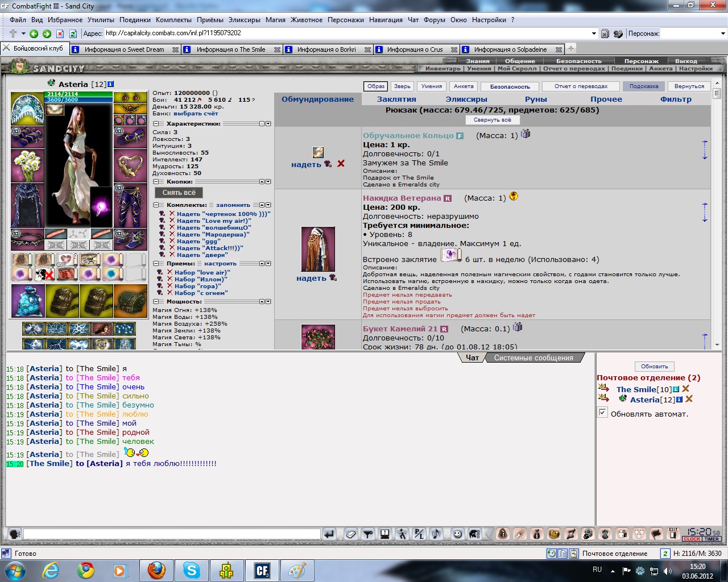The image size is (728, 582).
Task: Click выбрать счёт bank link
Action: tap(196, 113)
